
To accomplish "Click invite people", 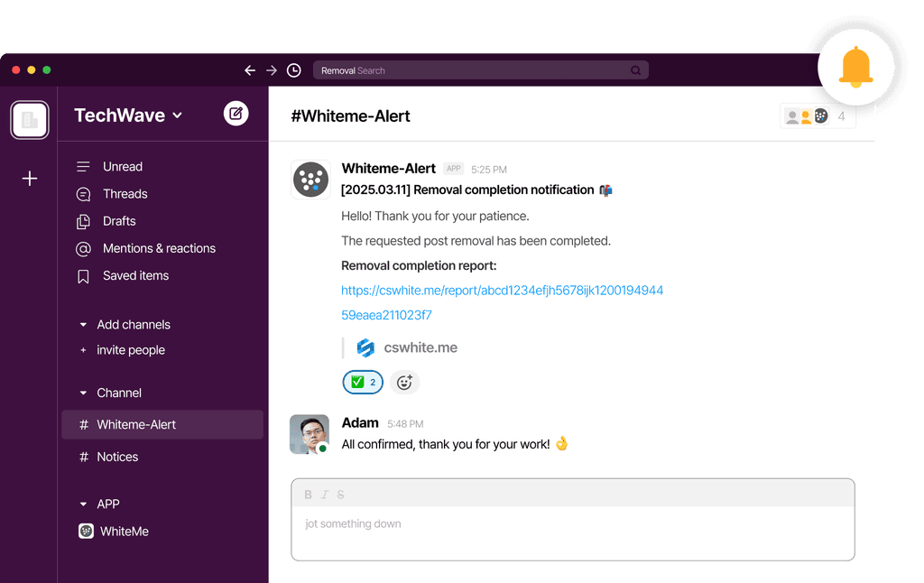I will [130, 350].
